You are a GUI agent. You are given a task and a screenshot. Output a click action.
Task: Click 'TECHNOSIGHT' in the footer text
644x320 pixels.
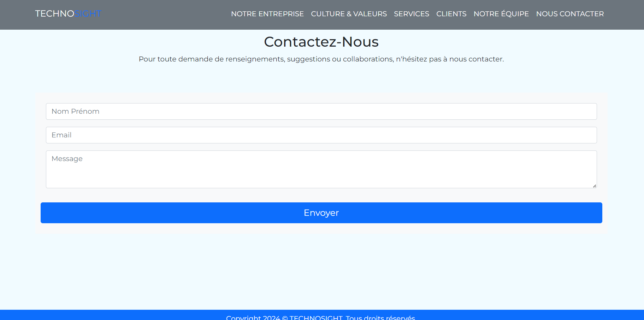(x=316, y=318)
